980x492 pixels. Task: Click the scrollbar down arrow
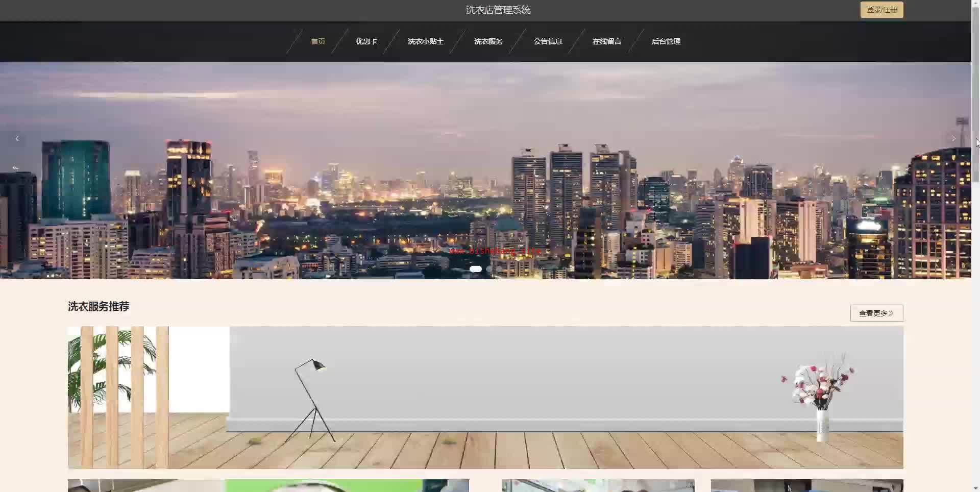pyautogui.click(x=975, y=488)
